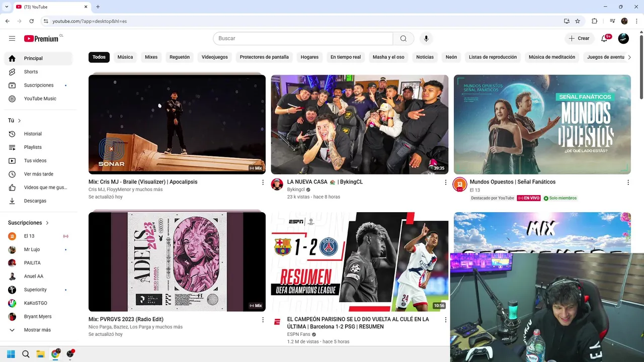Screen dimensions: 644x362
Task: Select the Noticias filter chip
Action: pos(425,57)
